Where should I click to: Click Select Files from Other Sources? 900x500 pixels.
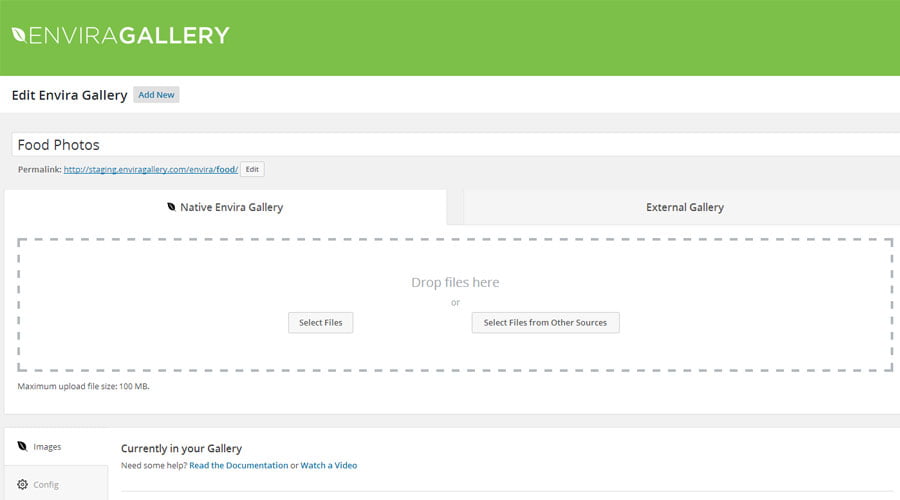pyautogui.click(x=545, y=323)
